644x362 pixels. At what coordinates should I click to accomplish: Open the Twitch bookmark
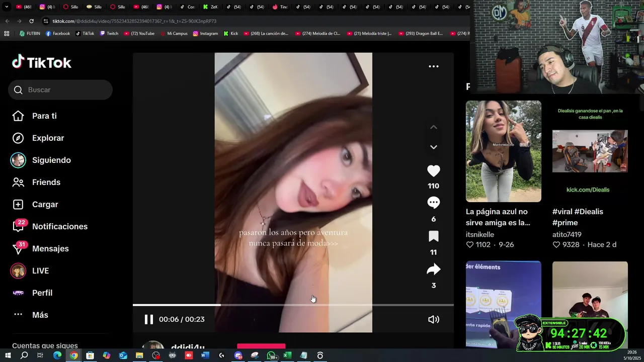coord(109,34)
